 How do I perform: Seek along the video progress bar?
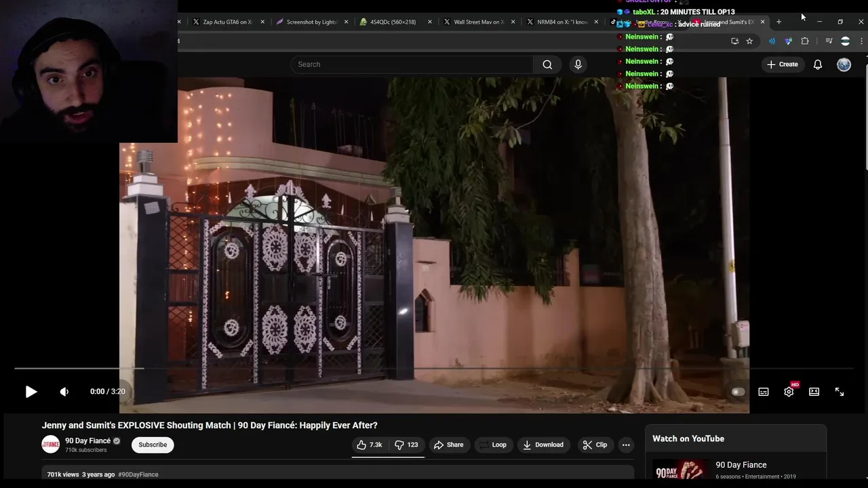pos(434,369)
